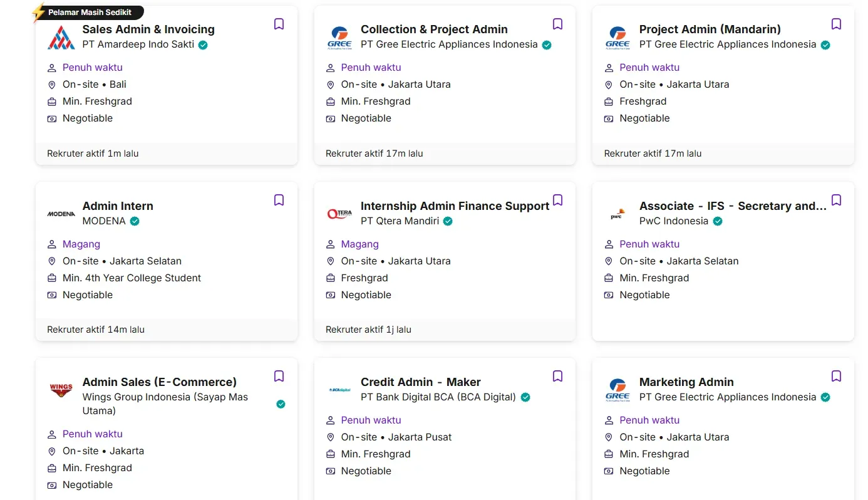
Task: Click the PT Qtera Mandiri logo
Action: pyautogui.click(x=339, y=214)
